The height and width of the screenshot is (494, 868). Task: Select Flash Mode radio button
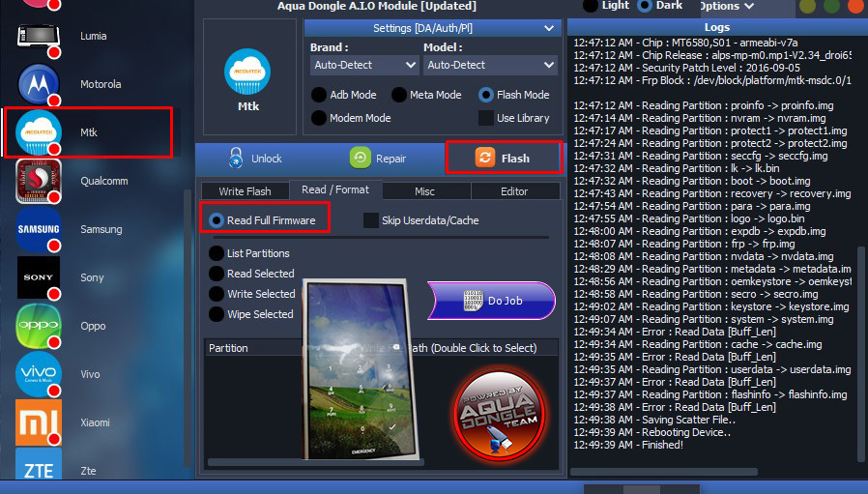pos(485,95)
